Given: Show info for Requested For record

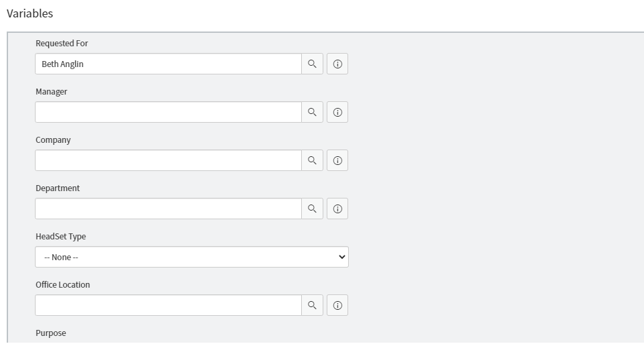Looking at the screenshot, I should coord(337,64).
